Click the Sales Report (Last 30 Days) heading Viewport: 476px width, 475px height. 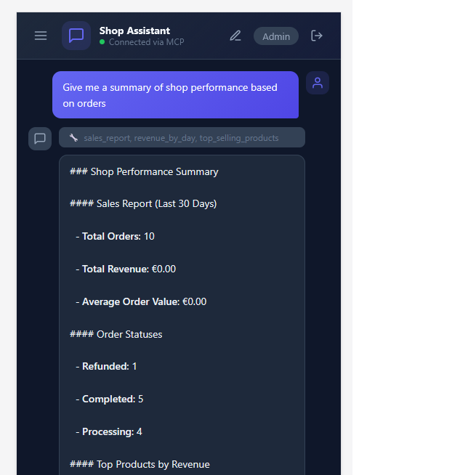143,203
